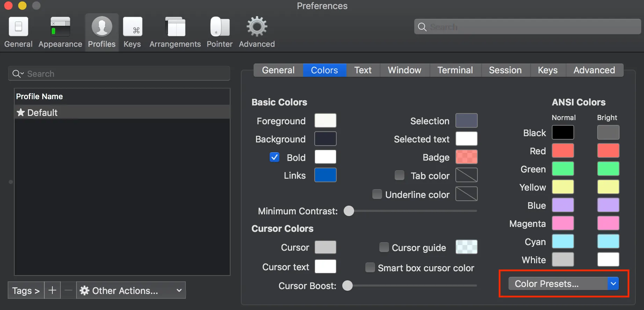
Task: Toggle the Bold color checkbox
Action: (275, 157)
